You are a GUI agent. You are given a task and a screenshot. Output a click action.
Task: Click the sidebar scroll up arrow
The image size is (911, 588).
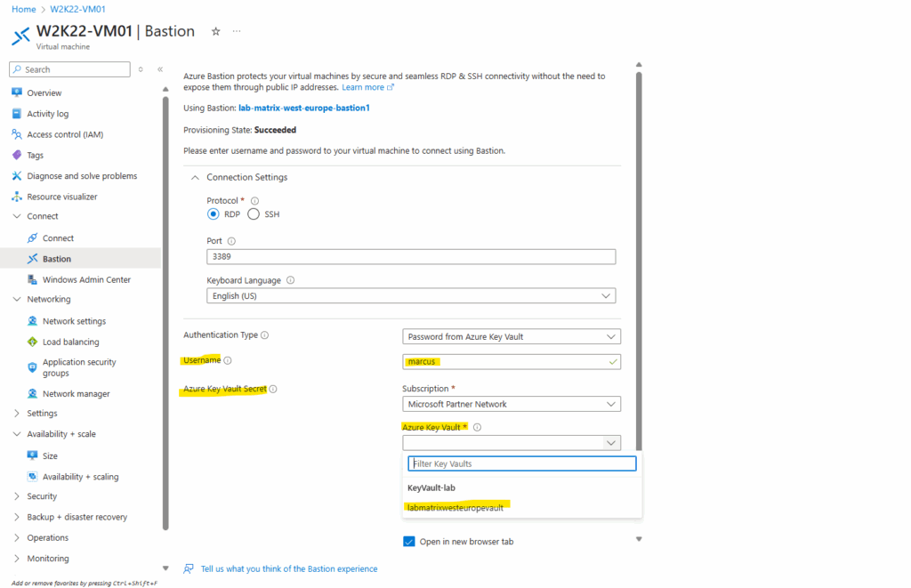coord(165,89)
